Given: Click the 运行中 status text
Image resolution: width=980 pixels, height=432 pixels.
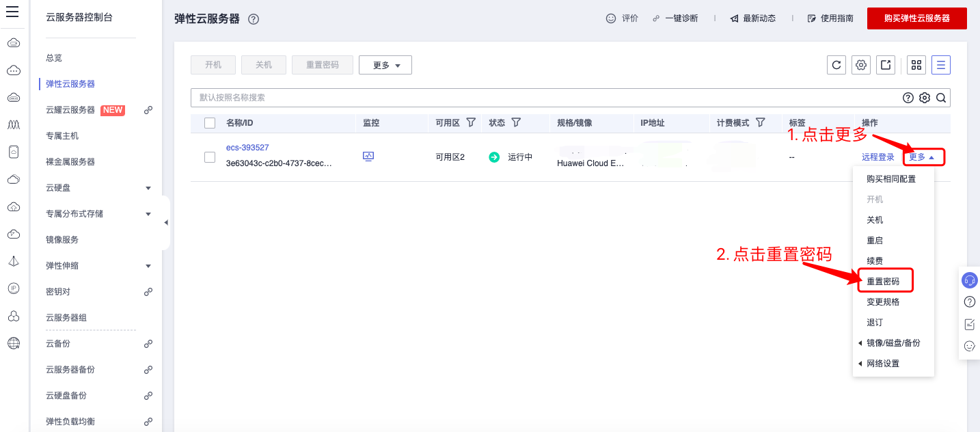Looking at the screenshot, I should (520, 157).
